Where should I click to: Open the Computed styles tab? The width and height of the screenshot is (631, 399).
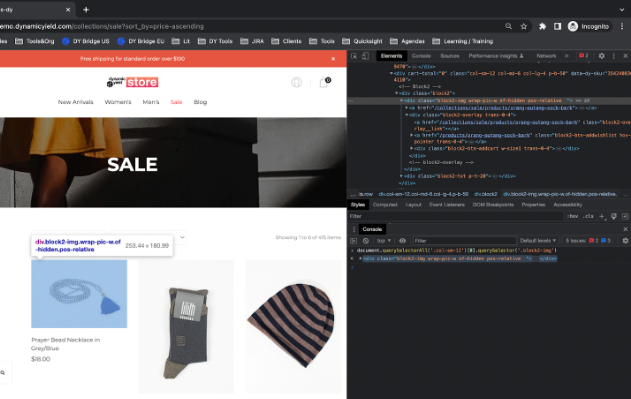coord(385,205)
